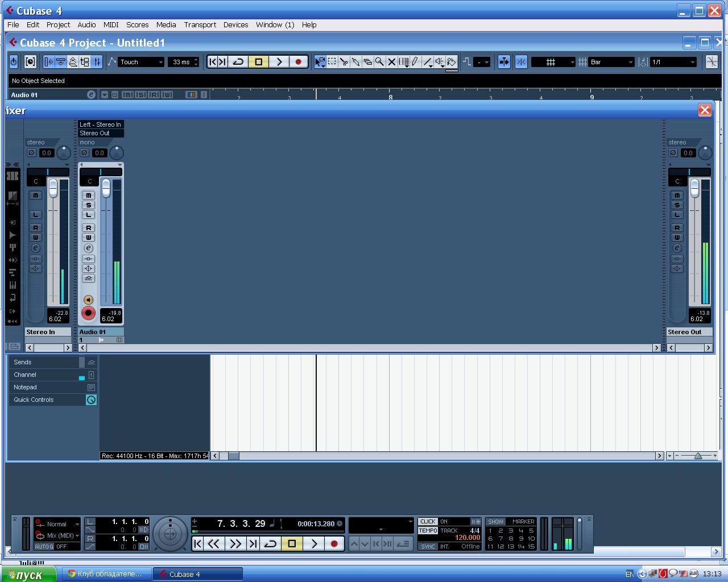Image resolution: width=728 pixels, height=582 pixels.
Task: Move the Audio 01 volume fader handle
Action: [x=106, y=188]
